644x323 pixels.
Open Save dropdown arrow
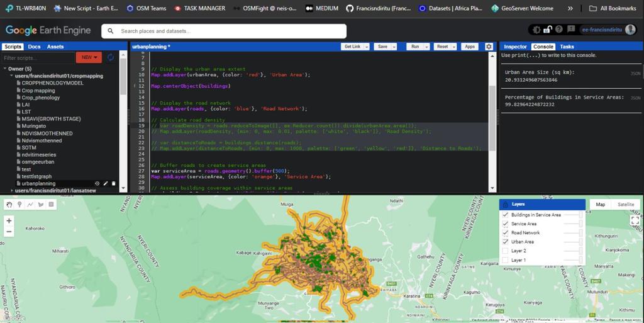pos(394,47)
